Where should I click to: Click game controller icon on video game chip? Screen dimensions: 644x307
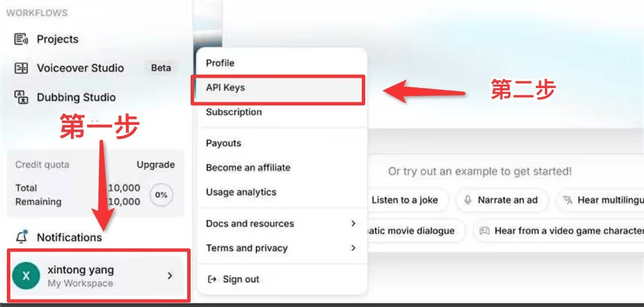tap(484, 231)
